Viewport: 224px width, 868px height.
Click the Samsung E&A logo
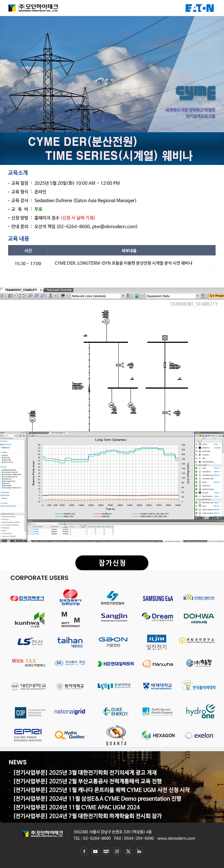click(158, 599)
